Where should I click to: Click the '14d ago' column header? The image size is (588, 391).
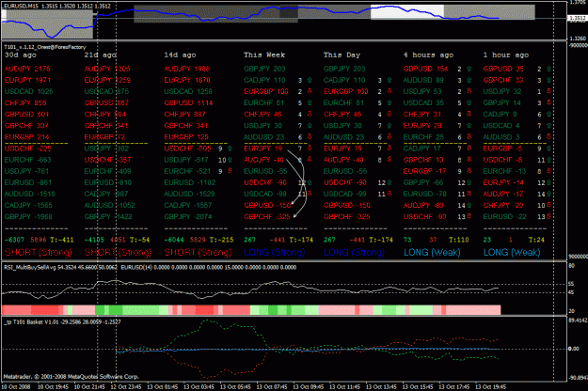coord(180,55)
